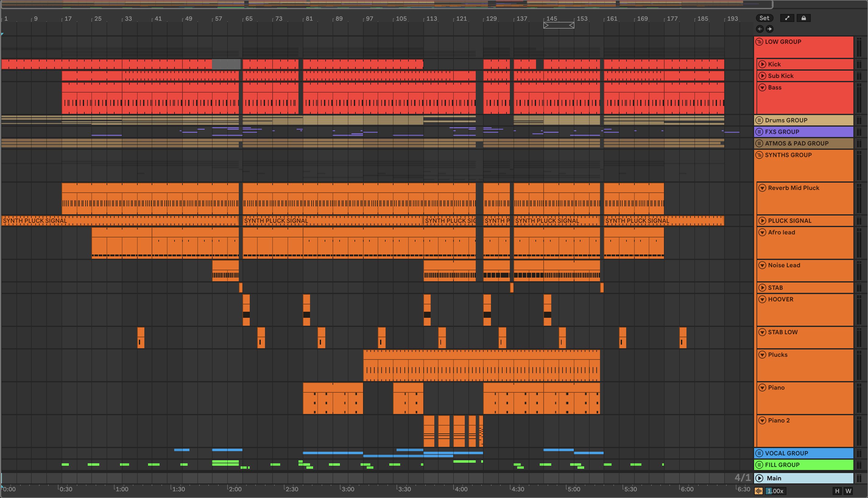Unfold the Kick track

762,64
